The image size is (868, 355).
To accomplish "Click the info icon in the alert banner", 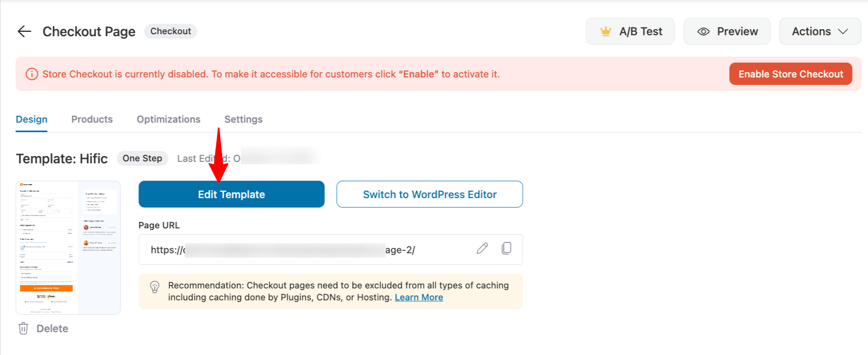I will click(x=32, y=74).
